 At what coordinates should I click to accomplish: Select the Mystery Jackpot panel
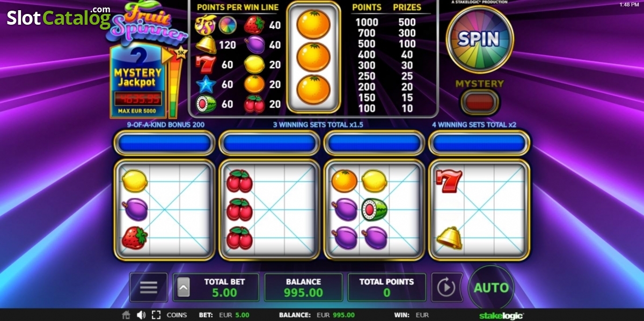coord(138,82)
